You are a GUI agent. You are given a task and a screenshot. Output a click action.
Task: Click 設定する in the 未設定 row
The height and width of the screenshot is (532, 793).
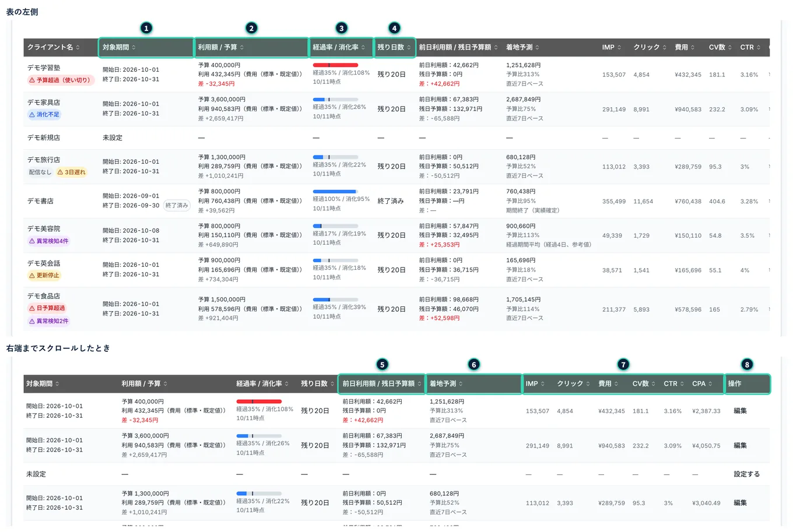point(746,474)
